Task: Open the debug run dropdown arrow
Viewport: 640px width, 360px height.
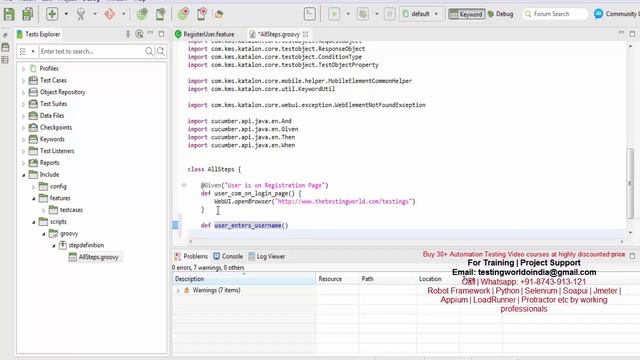Action: [x=377, y=14]
